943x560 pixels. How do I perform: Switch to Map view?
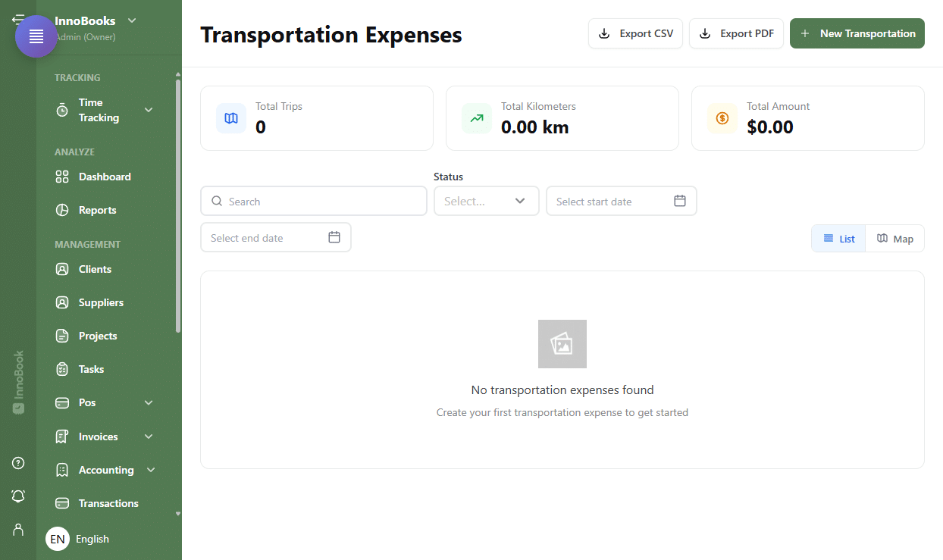coord(895,239)
